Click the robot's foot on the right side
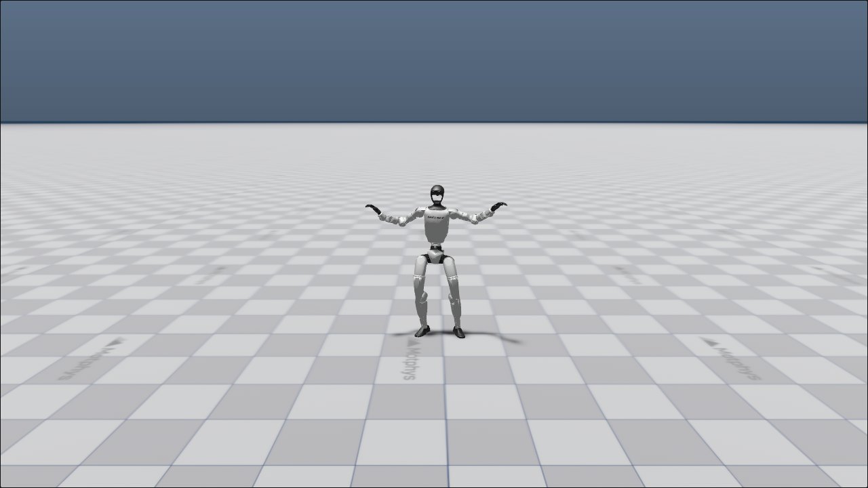The height and width of the screenshot is (488, 868). point(459,332)
